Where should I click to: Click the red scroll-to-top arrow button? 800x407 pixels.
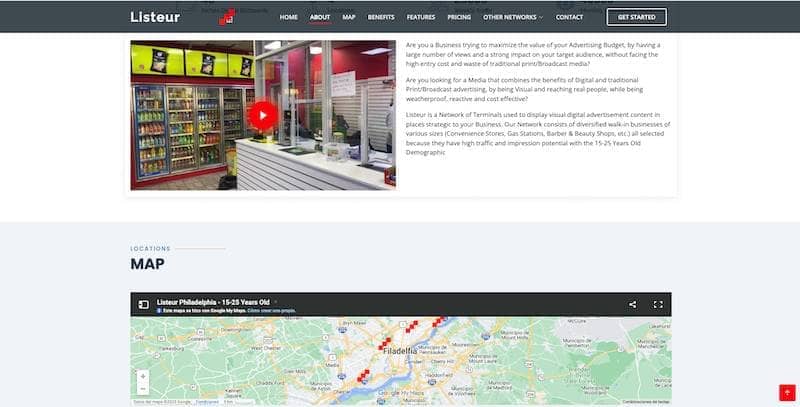(786, 393)
